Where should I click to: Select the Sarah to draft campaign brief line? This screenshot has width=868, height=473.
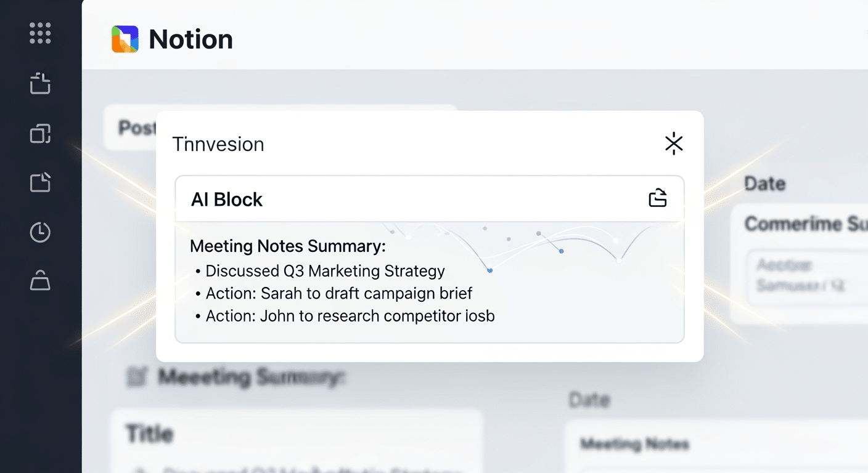[339, 293]
